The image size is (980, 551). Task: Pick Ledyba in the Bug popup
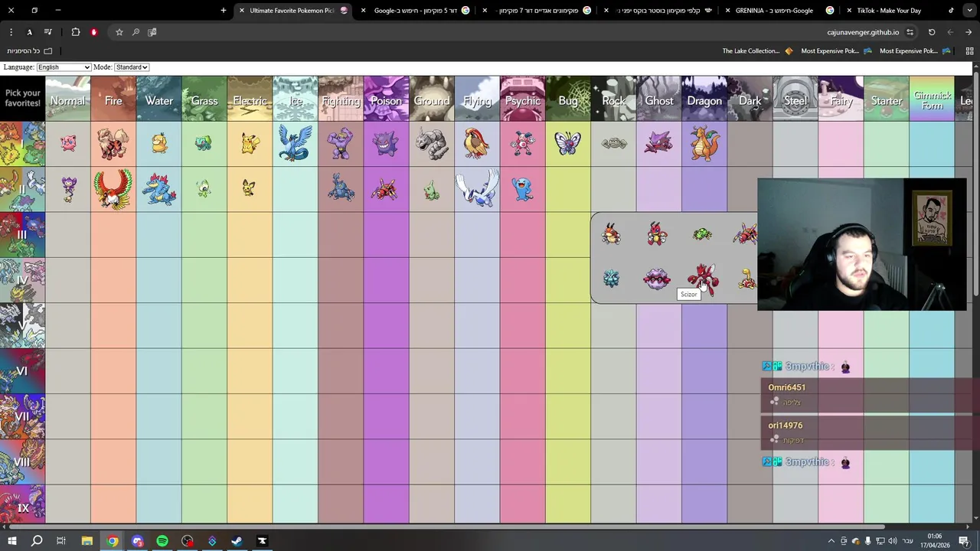[611, 234]
